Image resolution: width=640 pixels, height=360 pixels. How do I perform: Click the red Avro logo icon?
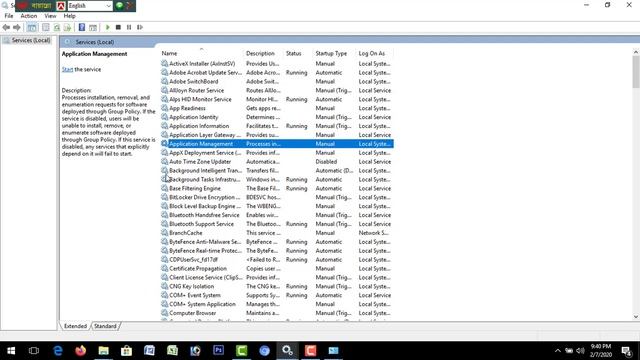coord(61,6)
